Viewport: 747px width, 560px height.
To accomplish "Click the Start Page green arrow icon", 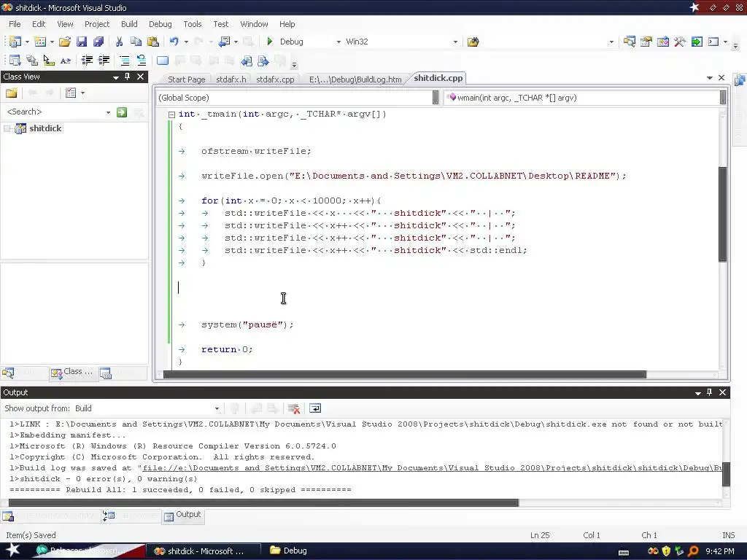I will 697,42.
